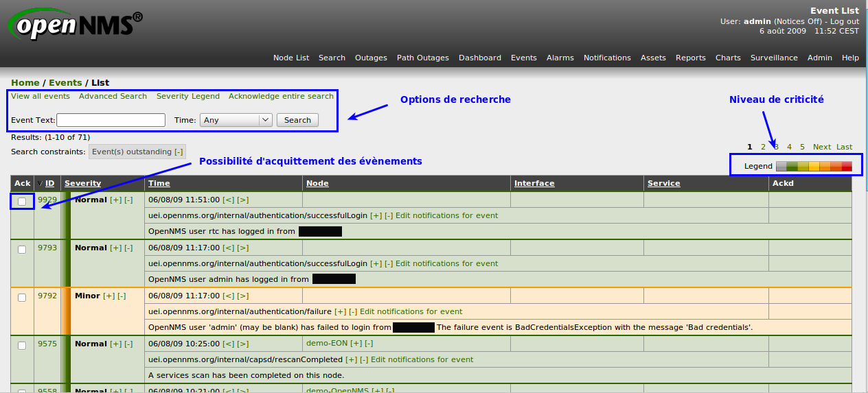Sort the list by Severity column header
Screen dimensions: 868x393
(x=82, y=183)
